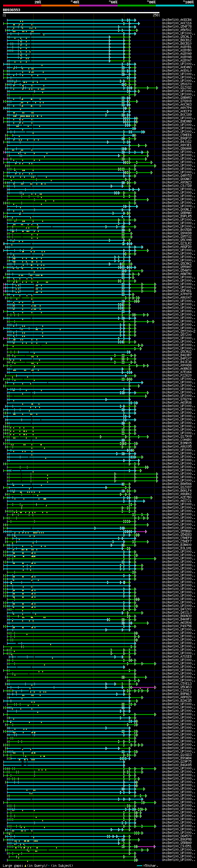Click hit label UniRef100_Q5CMU2

pyautogui.click(x=177, y=352)
